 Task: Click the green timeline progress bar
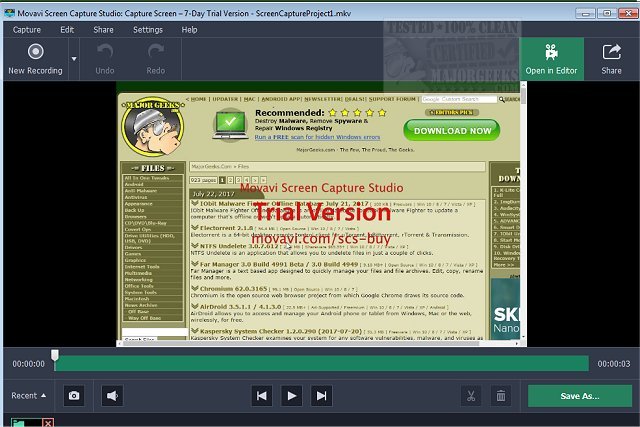(322, 363)
